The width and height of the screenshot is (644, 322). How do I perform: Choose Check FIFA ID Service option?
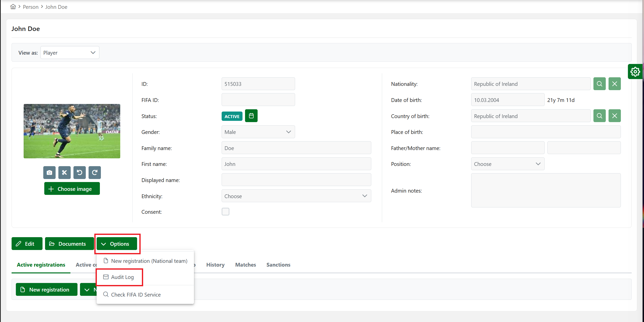point(136,295)
